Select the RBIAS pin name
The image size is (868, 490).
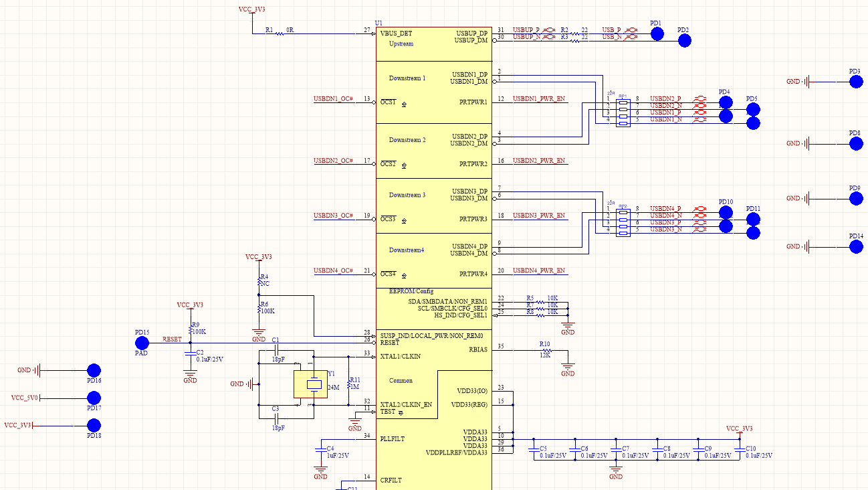click(x=478, y=349)
